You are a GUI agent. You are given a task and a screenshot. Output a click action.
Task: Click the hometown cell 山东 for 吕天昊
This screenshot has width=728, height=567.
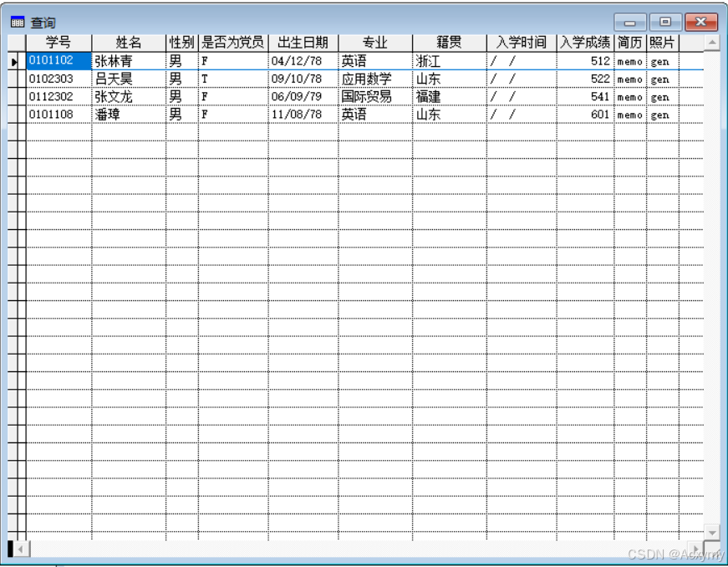[450, 79]
